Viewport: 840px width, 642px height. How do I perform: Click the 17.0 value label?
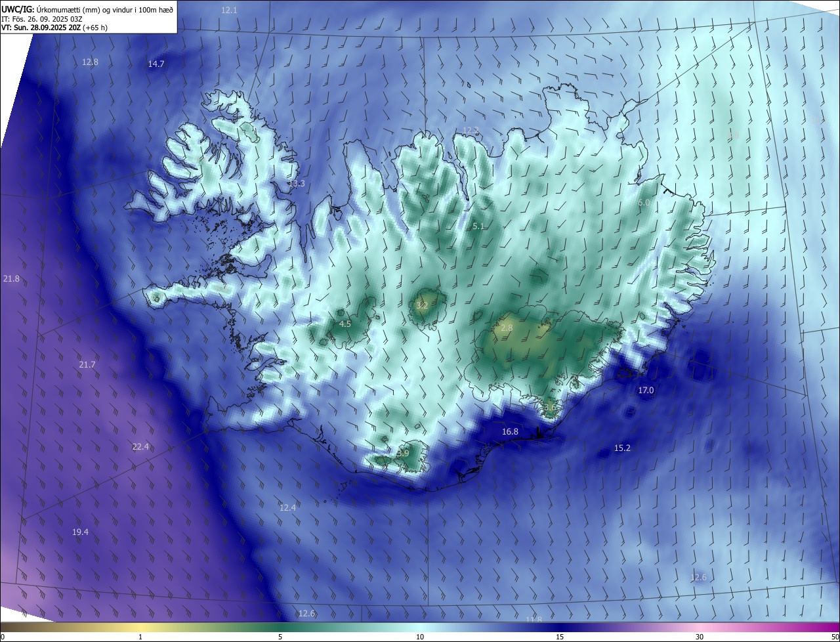pyautogui.click(x=646, y=390)
